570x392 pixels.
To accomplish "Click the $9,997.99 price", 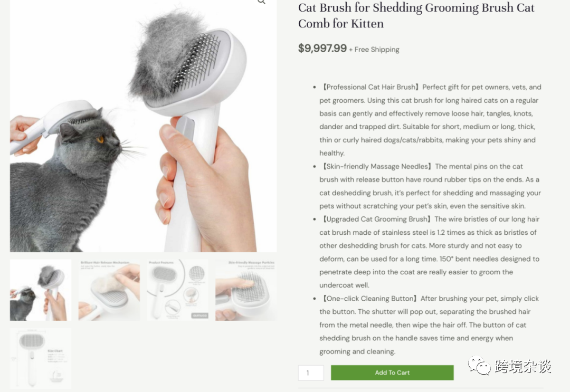I will point(322,49).
